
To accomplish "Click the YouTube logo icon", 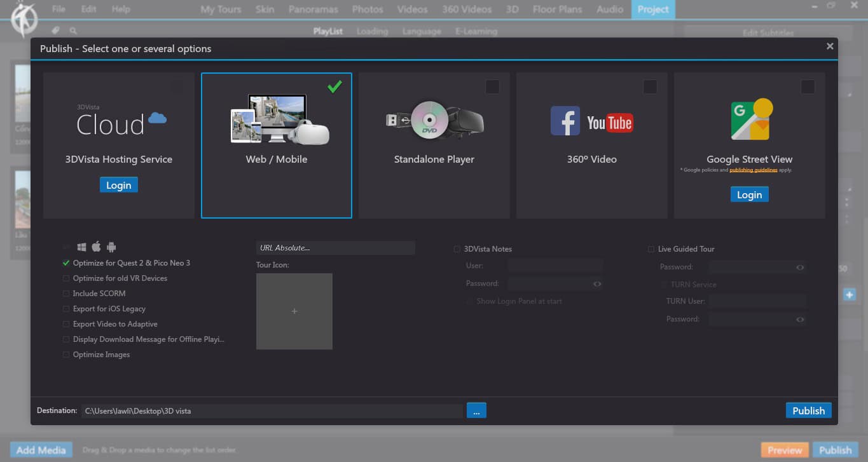I will 609,123.
